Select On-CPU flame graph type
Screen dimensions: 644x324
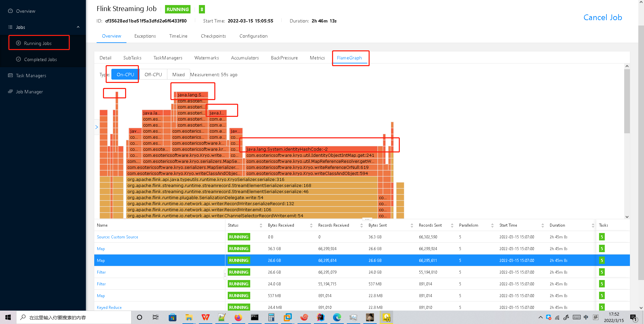[125, 75]
